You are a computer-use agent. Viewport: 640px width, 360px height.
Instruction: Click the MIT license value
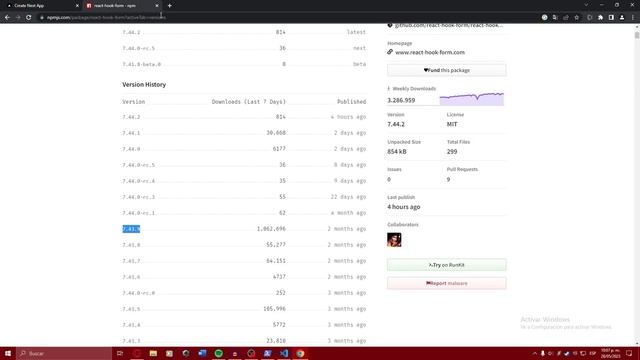452,124
